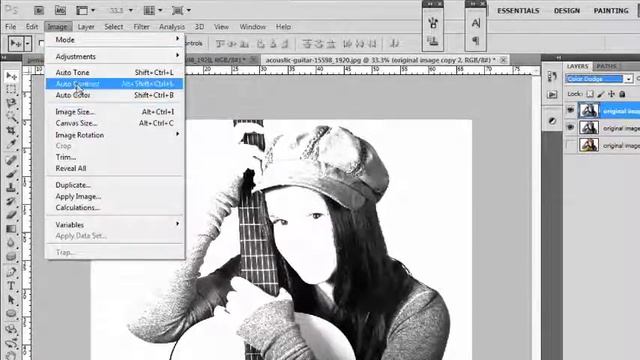Choose Auto Contrast from Image menu
Image resolution: width=640 pixels, height=360 pixels.
[x=115, y=84]
